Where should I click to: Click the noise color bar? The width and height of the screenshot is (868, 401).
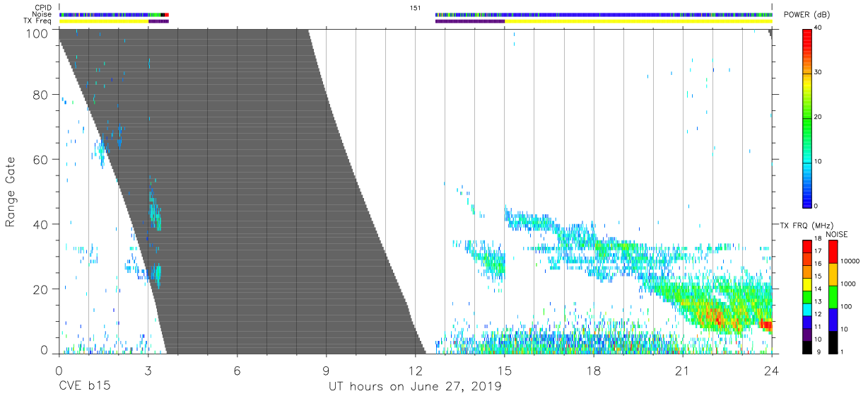point(833,296)
